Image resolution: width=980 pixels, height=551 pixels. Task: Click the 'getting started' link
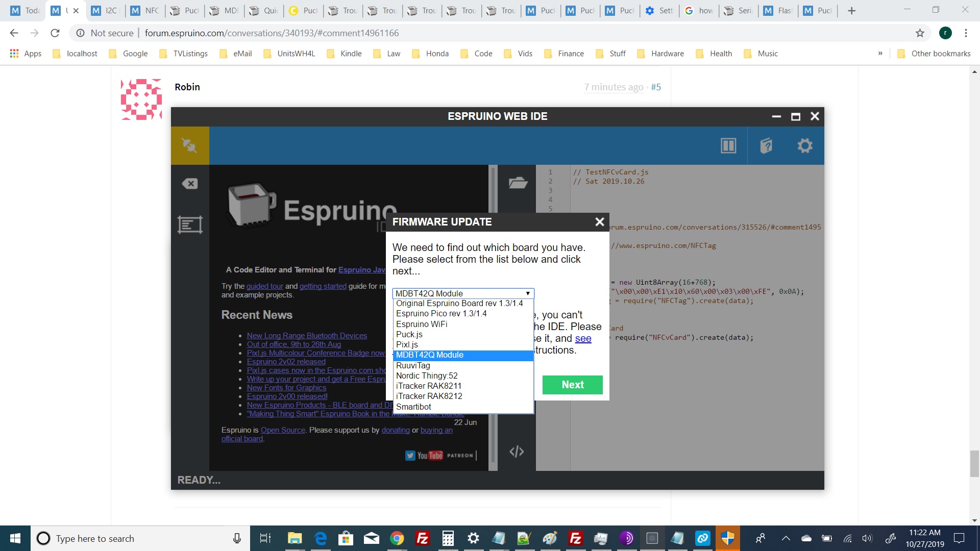pyautogui.click(x=323, y=286)
